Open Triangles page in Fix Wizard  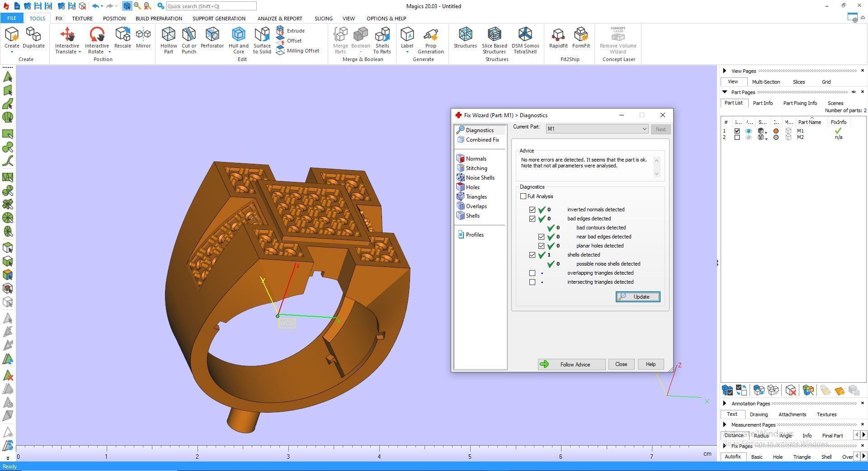click(x=472, y=197)
